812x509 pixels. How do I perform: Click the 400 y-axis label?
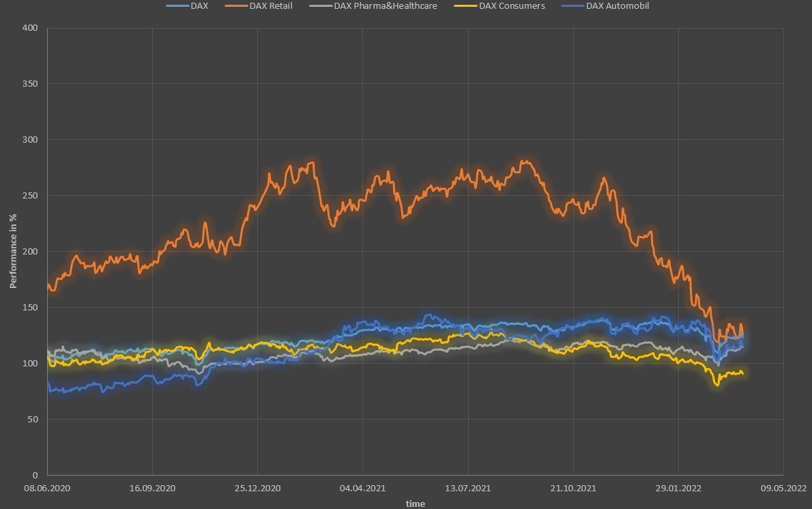(30, 28)
